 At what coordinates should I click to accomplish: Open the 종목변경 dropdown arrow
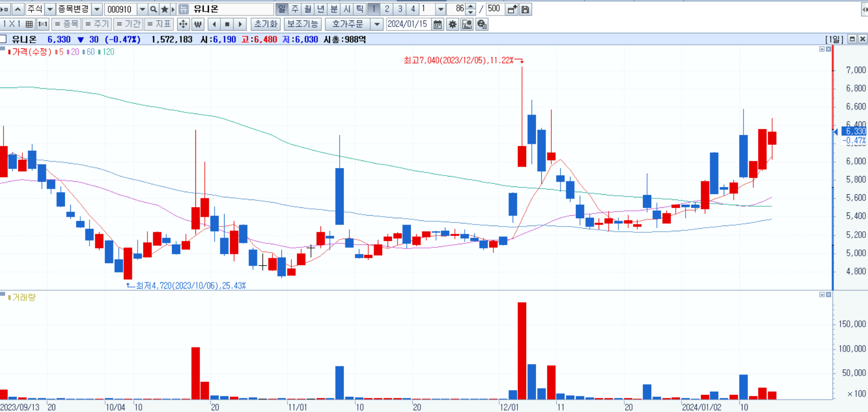tap(97, 9)
